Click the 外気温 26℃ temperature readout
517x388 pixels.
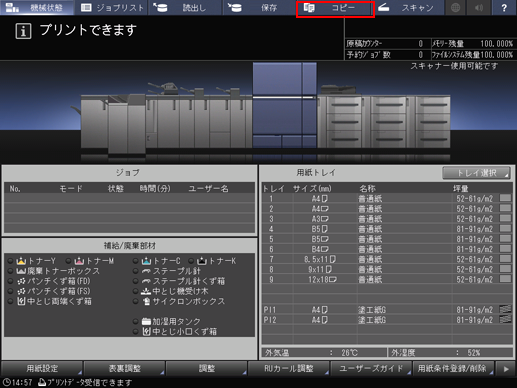(x=325, y=353)
